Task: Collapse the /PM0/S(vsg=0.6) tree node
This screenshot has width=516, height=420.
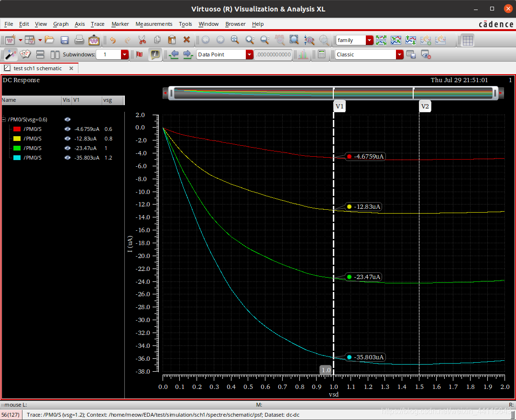Action: point(4,119)
